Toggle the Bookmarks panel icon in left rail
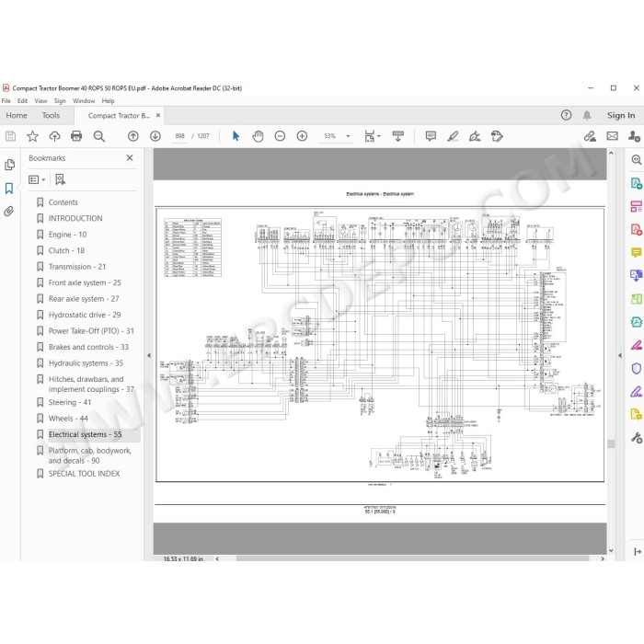This screenshot has height=644, width=644. (9, 189)
